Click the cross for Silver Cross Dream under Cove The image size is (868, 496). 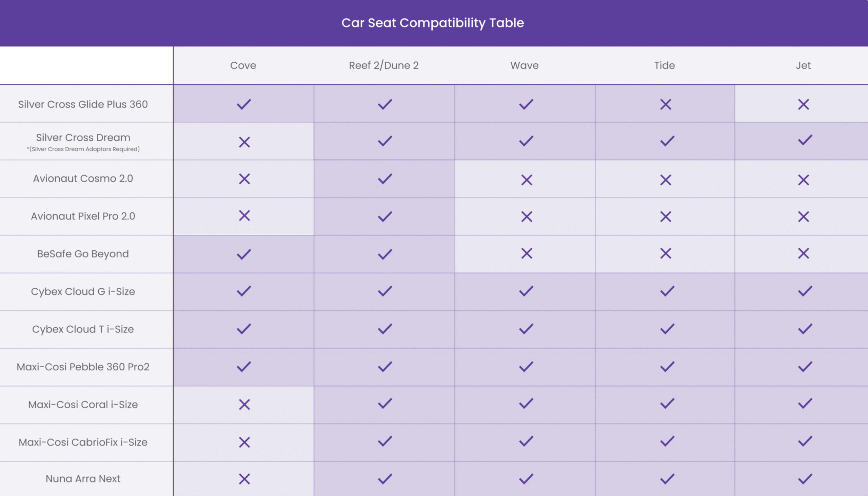click(x=244, y=142)
